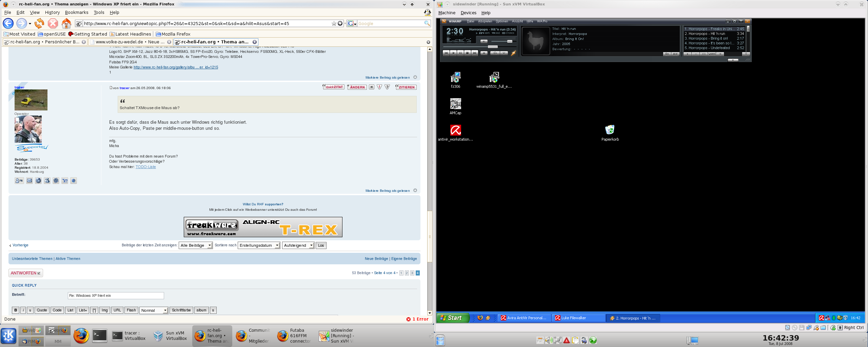Click Betreff subject input field

point(116,295)
